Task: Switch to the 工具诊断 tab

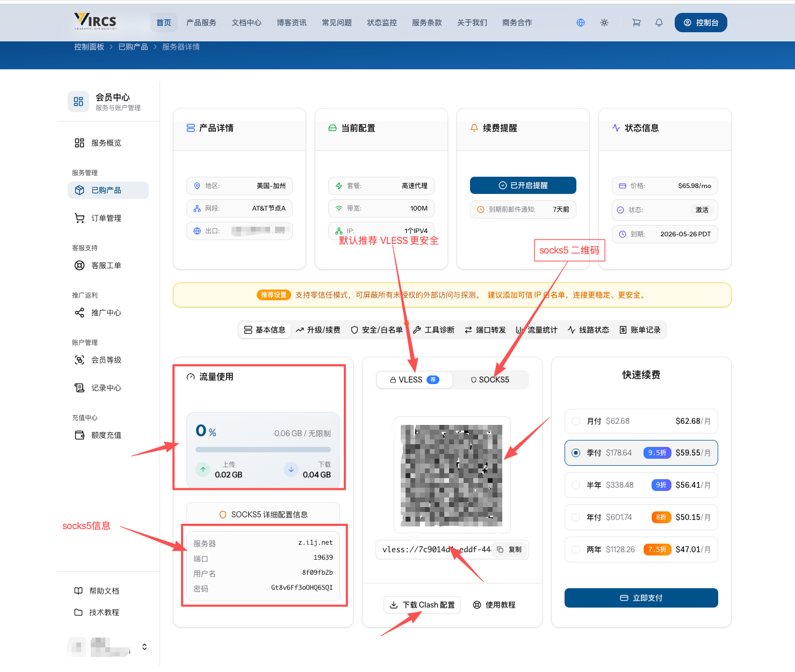Action: (434, 330)
